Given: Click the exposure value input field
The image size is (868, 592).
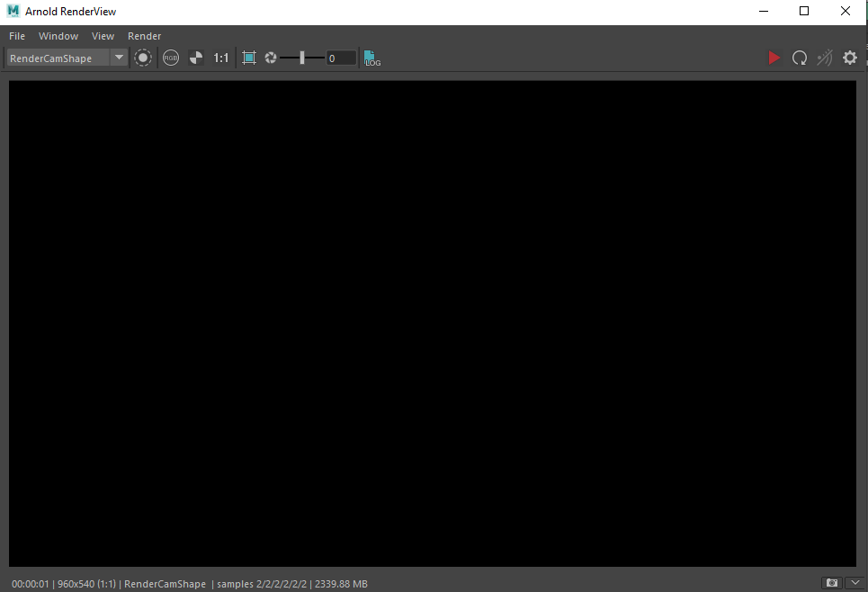Looking at the screenshot, I should click(x=341, y=58).
